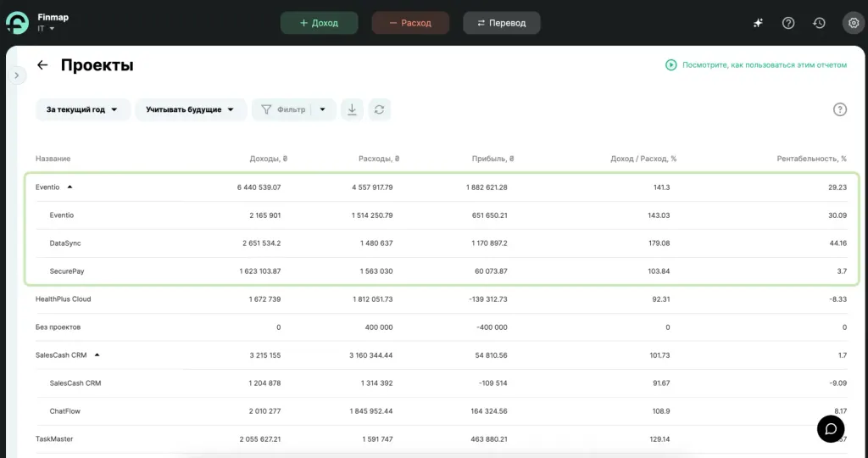The width and height of the screenshot is (868, 458).
Task: Click HealthPlus Cloud profitability -8.33
Action: point(837,299)
